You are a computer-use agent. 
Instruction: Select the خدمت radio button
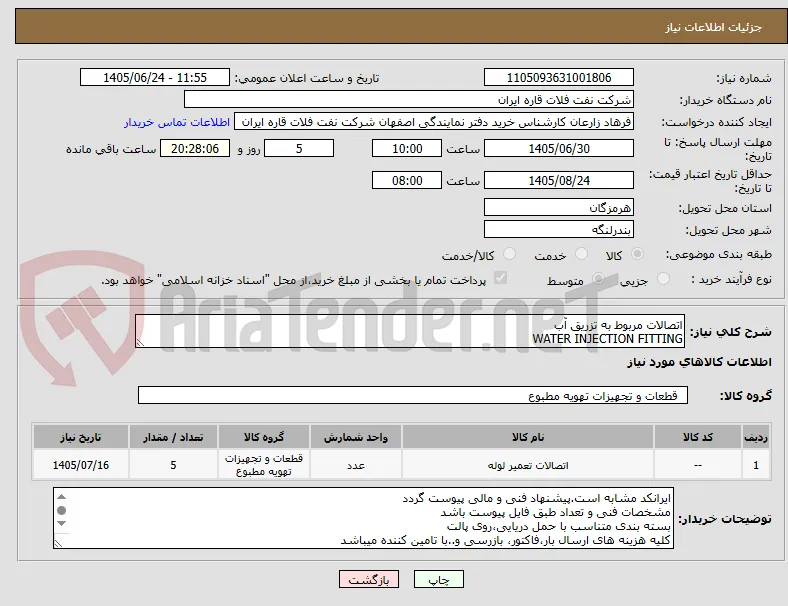click(581, 254)
